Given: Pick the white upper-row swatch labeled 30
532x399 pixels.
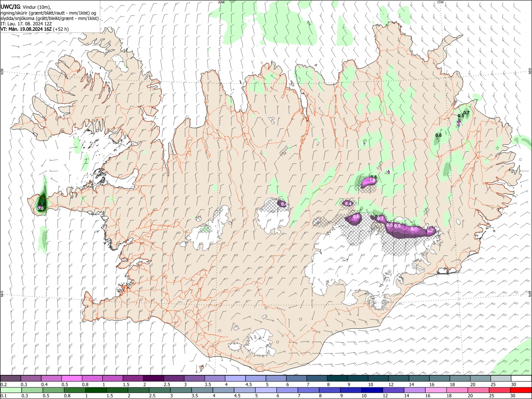Looking at the screenshot, I should tap(521, 379).
